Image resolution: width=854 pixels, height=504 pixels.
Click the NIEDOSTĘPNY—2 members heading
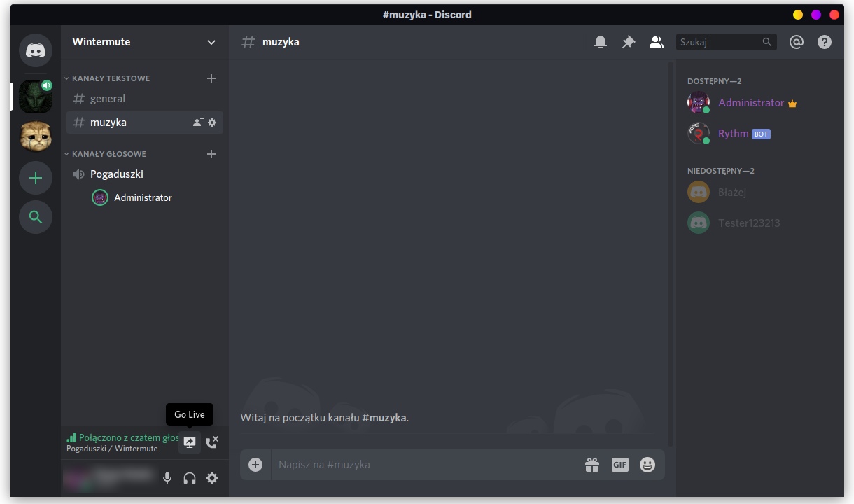click(721, 171)
